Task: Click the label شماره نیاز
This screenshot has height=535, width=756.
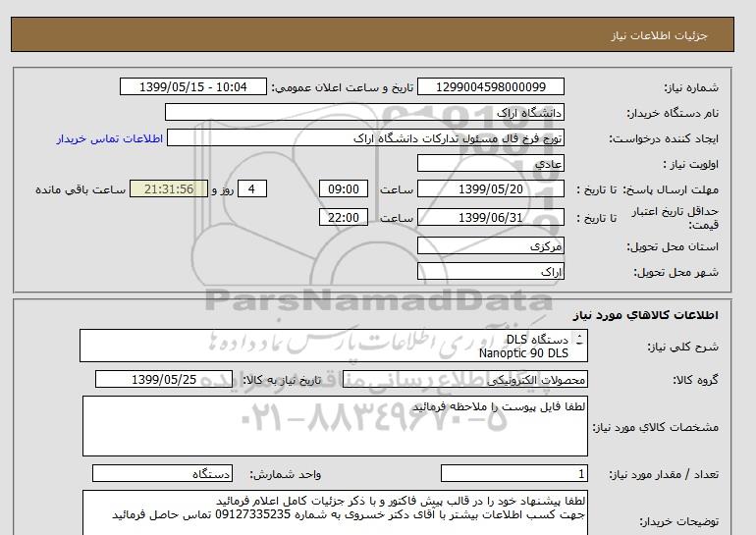Action: tap(691, 87)
